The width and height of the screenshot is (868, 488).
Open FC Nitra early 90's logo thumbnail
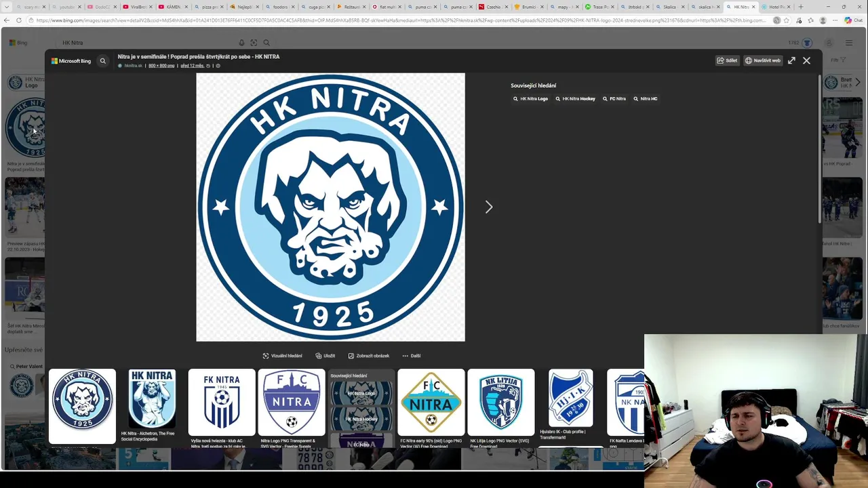point(431,402)
